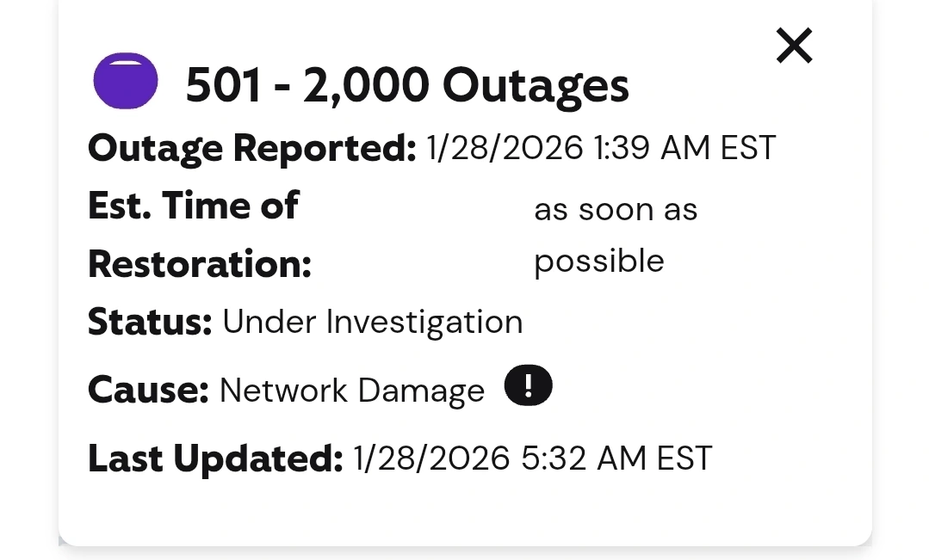Click the "Network Damage" cause text
The image size is (929, 560).
click(352, 391)
